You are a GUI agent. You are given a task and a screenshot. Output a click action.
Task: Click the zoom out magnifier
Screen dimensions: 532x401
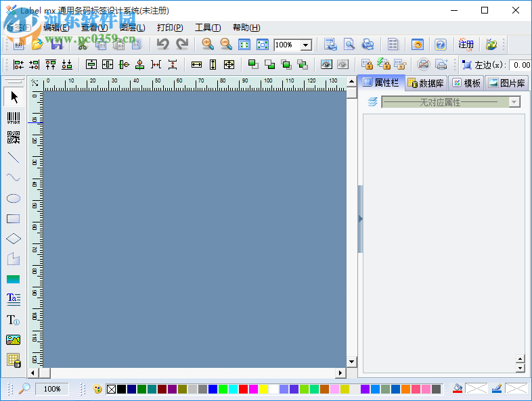[226, 45]
